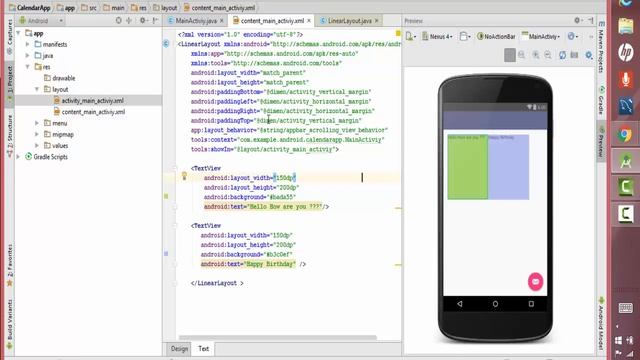
Task: Expand the values folder
Action: (37, 145)
